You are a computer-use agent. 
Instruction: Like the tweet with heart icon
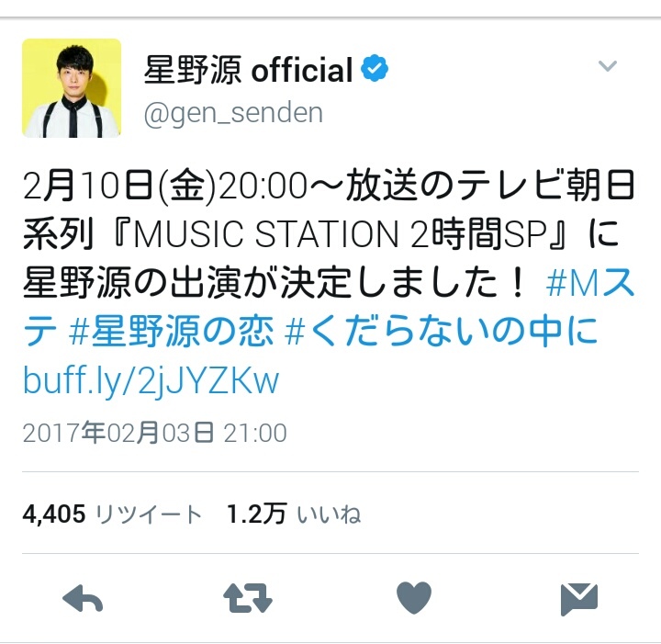(x=414, y=598)
